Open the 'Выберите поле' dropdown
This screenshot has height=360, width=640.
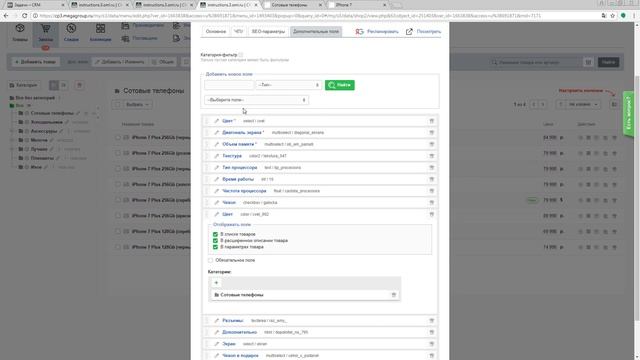(x=256, y=100)
